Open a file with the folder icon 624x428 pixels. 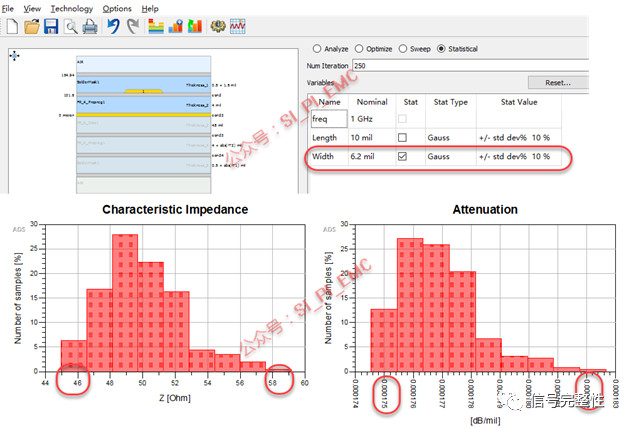pyautogui.click(x=31, y=26)
